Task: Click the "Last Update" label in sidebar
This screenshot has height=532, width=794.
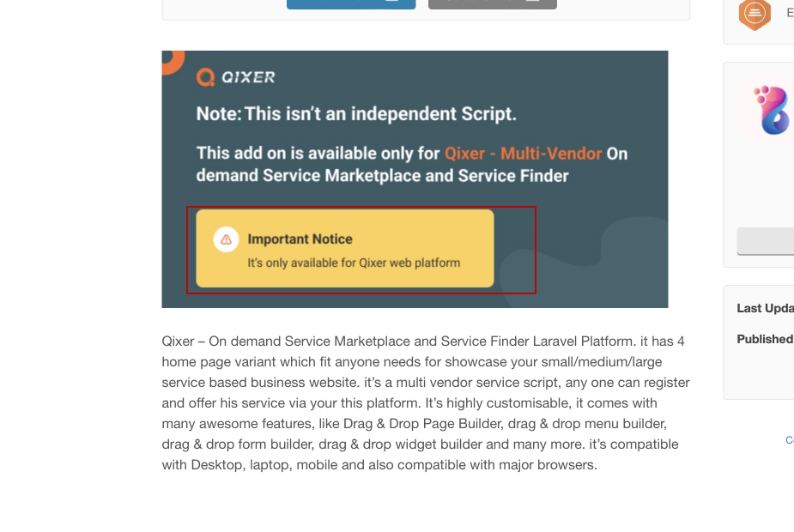Action: click(765, 308)
